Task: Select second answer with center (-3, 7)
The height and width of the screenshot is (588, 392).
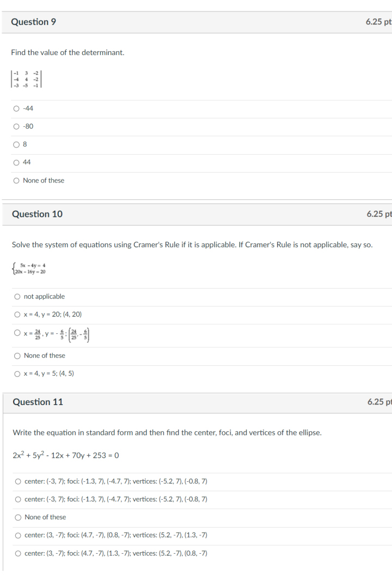Action: tap(17, 499)
